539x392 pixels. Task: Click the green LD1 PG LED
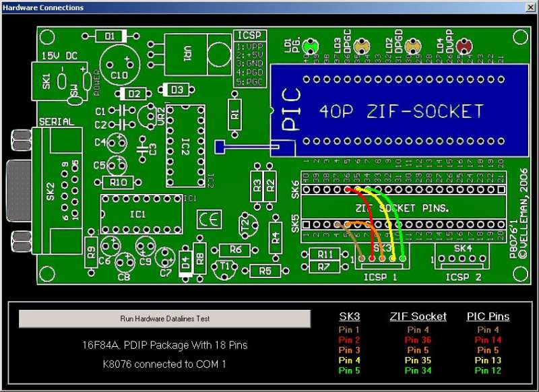click(x=311, y=46)
